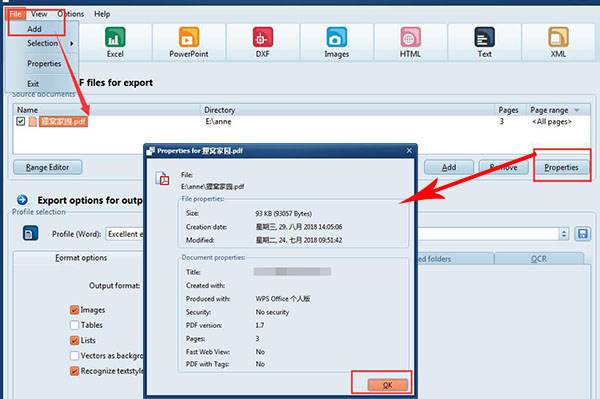Viewport: 600px width, 399px height.
Task: Click the PDF document icon in Properties dialog
Action: coord(162,179)
